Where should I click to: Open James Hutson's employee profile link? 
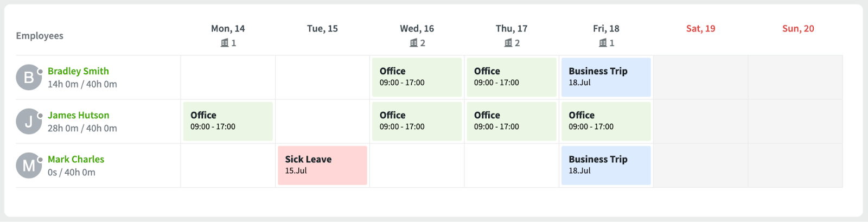[78, 115]
